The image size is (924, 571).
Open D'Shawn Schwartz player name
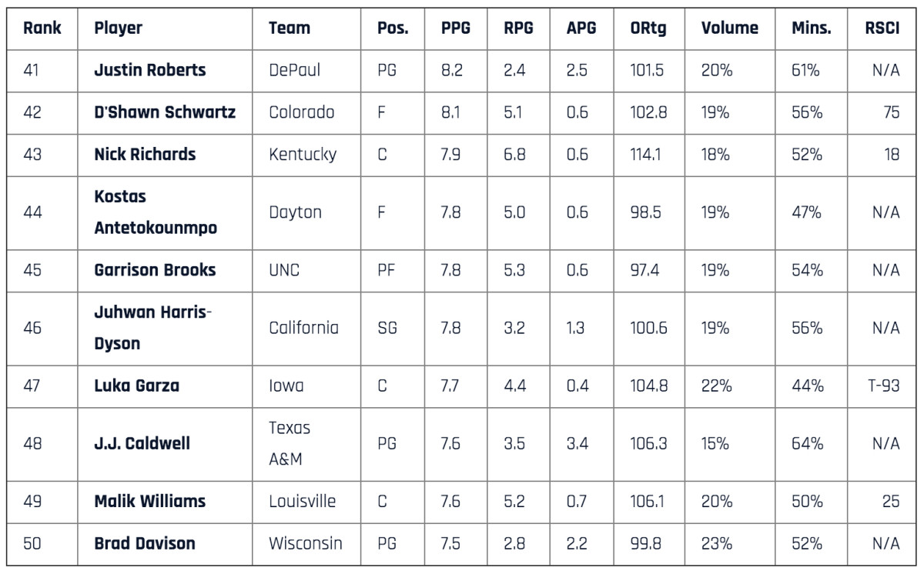point(165,112)
